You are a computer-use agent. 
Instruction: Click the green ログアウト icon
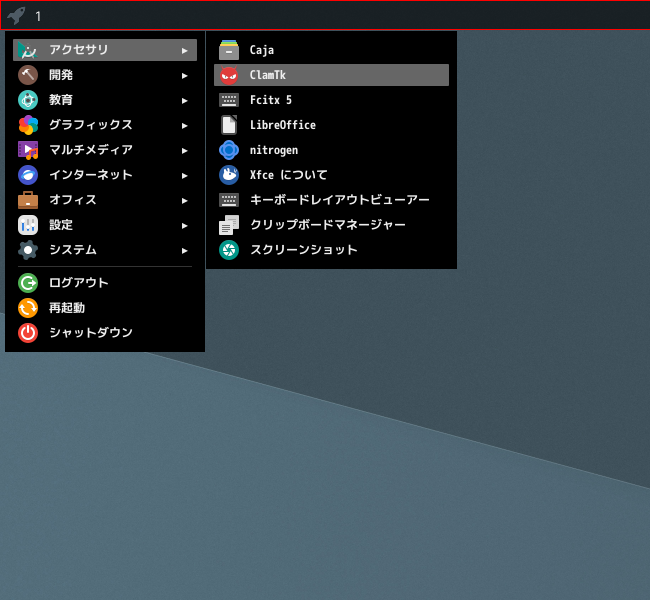pos(28,283)
